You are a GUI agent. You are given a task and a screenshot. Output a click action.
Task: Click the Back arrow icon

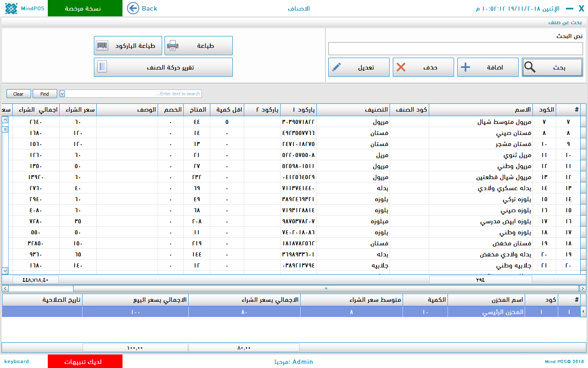(133, 8)
